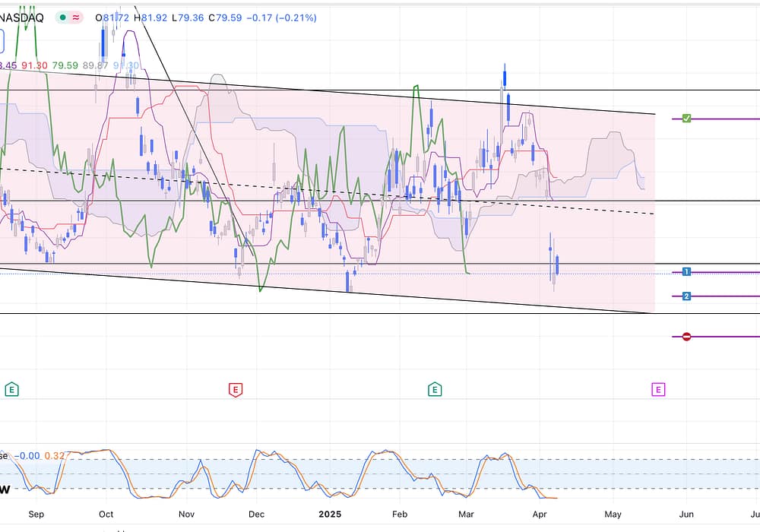Open the green earnings marker near mid-February
760x532 pixels.
click(435, 390)
